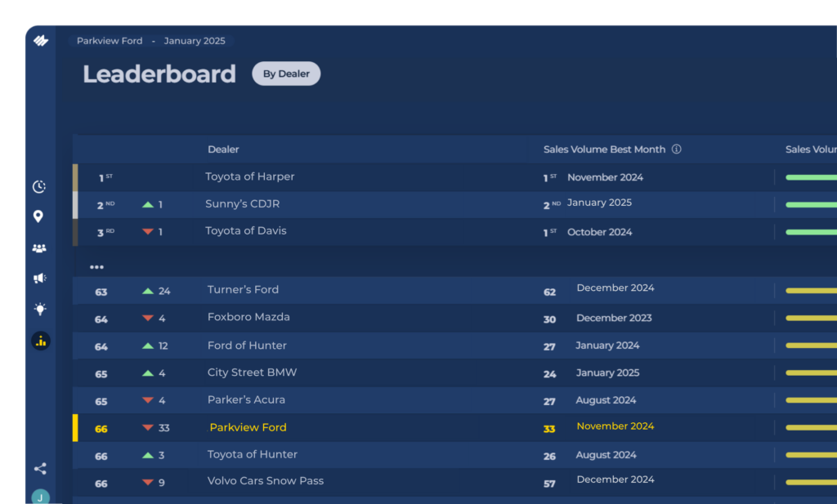Click the green progress bar for Toyota of Harper
Image resolution: width=837 pixels, height=504 pixels.
(x=812, y=177)
